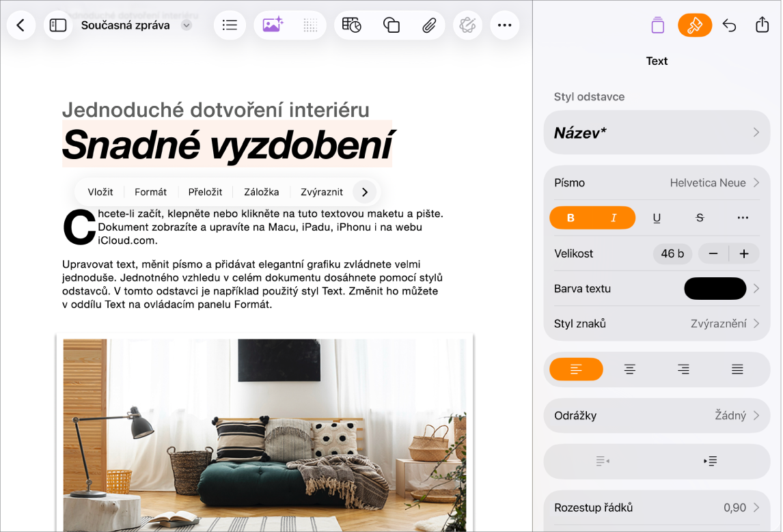Select the Jednoduché dotvoření interiéru subtitle
This screenshot has height=532, width=783.
(x=216, y=110)
